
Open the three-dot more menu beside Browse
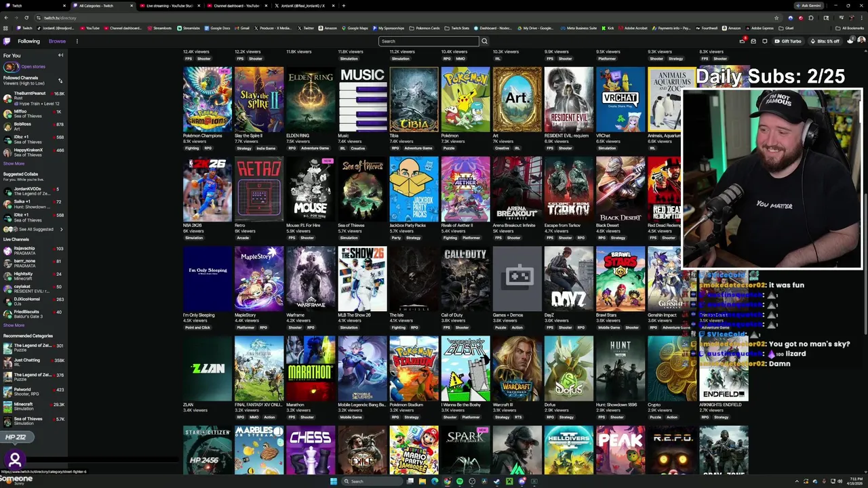coord(77,41)
